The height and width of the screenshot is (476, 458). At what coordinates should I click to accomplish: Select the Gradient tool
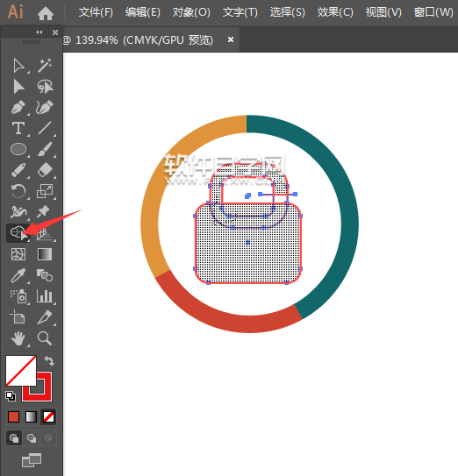45,254
